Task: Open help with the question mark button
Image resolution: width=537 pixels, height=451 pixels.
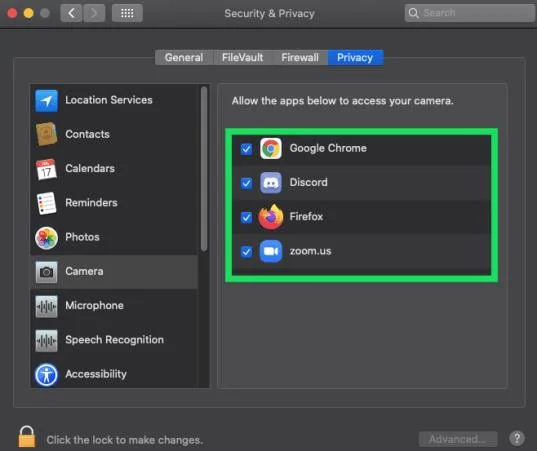Action: 516,438
